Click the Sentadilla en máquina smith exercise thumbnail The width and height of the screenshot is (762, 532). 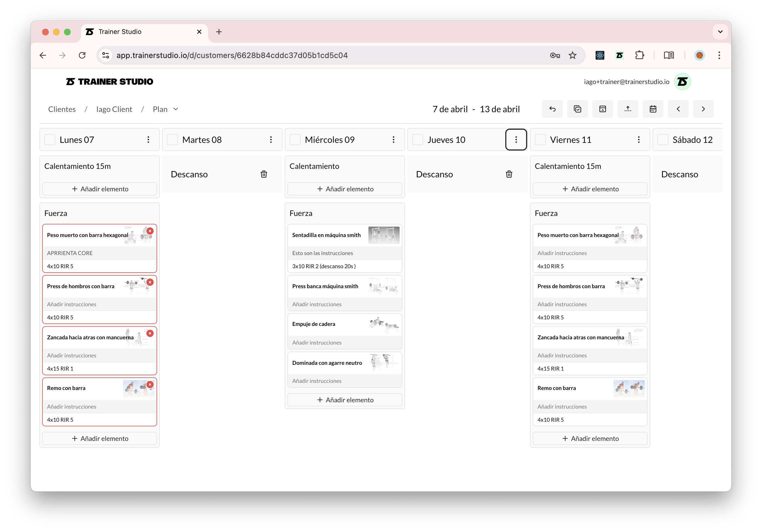[x=384, y=235]
